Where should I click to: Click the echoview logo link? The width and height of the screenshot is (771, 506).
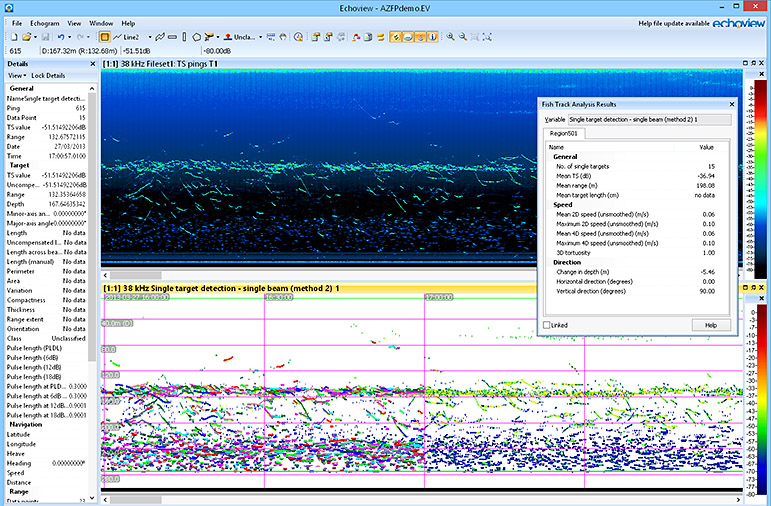tap(739, 23)
